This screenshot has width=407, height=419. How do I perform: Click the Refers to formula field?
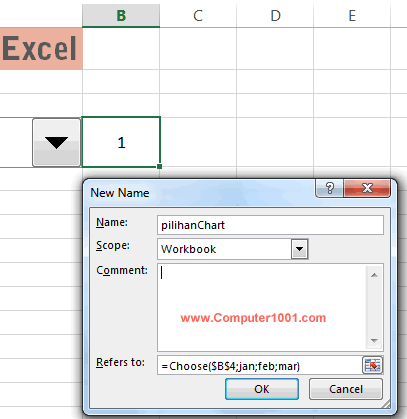(x=259, y=366)
